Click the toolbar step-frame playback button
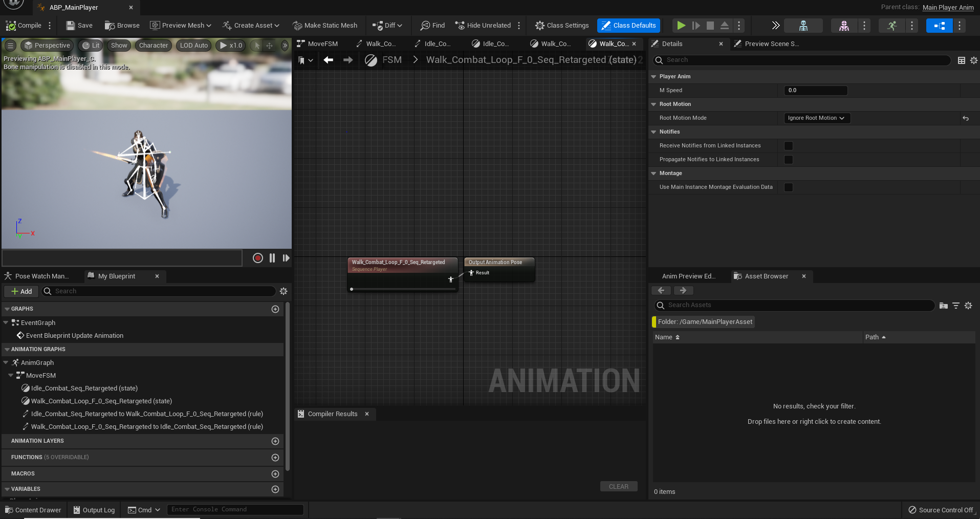The image size is (980, 519). pyautogui.click(x=696, y=25)
